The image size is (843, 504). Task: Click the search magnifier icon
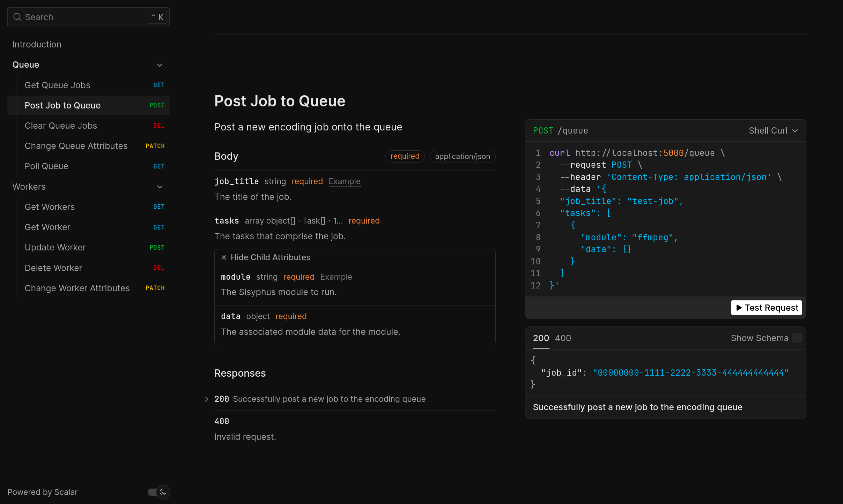point(17,17)
